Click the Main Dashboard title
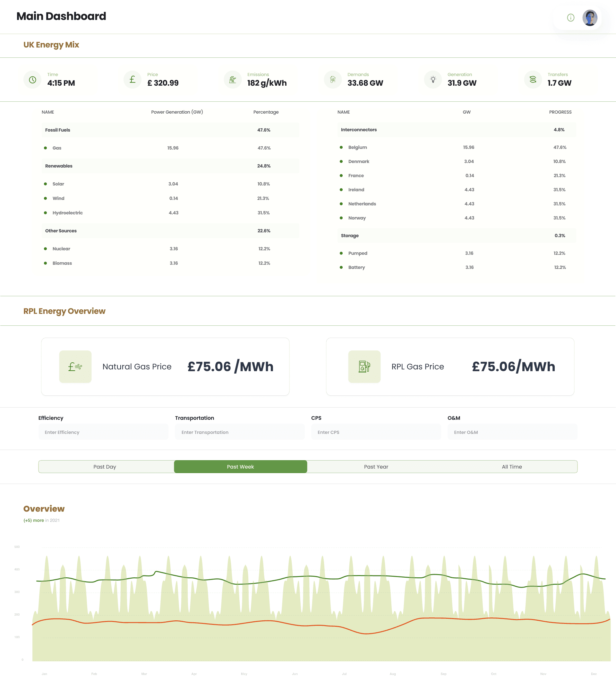Screen dimensions: 616x690 [x=61, y=16]
